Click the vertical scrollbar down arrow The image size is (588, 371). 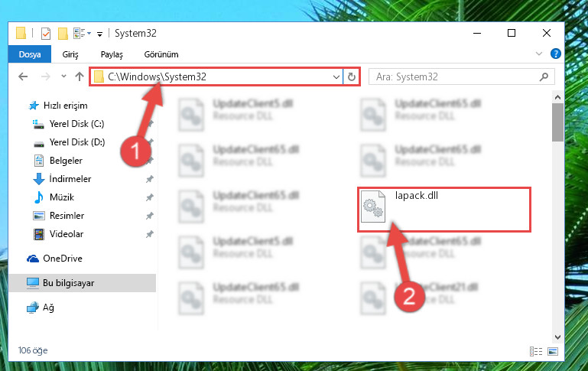click(x=557, y=337)
